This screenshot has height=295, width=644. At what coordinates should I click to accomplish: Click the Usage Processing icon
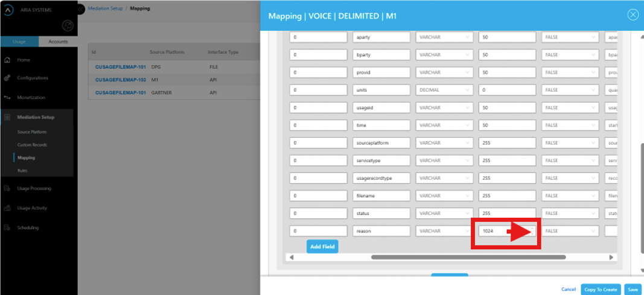(x=7, y=189)
